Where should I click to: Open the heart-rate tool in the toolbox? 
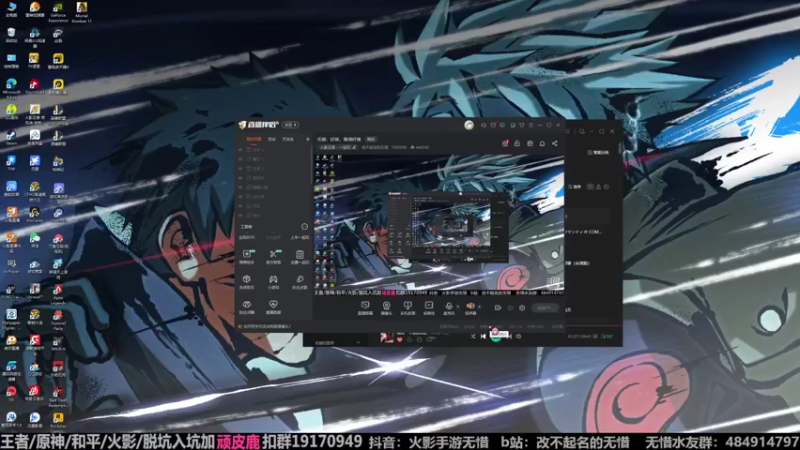click(x=273, y=305)
